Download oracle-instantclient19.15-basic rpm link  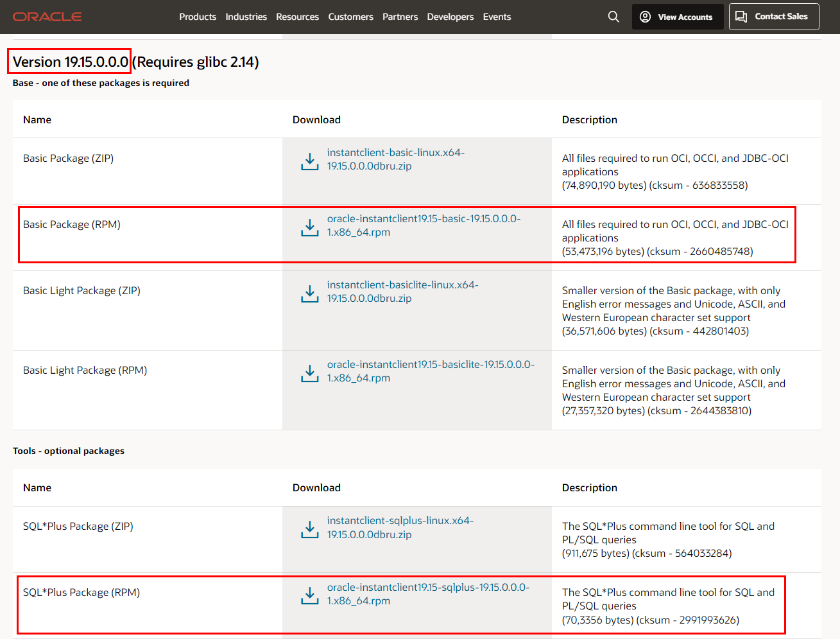point(424,225)
